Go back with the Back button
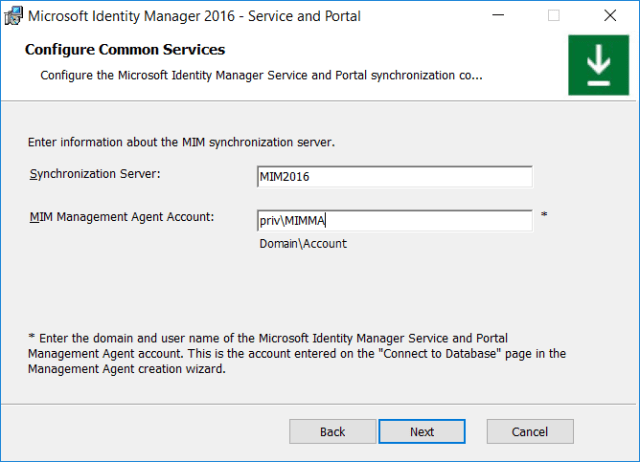640x462 pixels. 333,431
